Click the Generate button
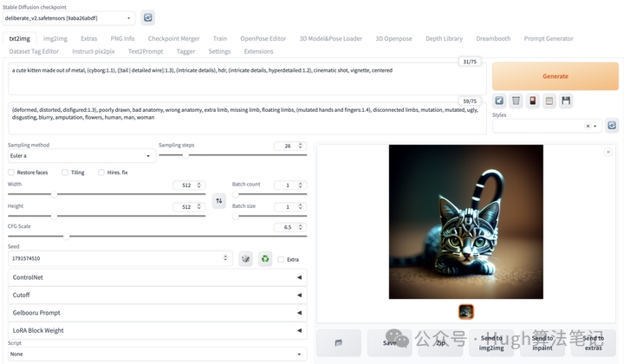 click(x=556, y=76)
